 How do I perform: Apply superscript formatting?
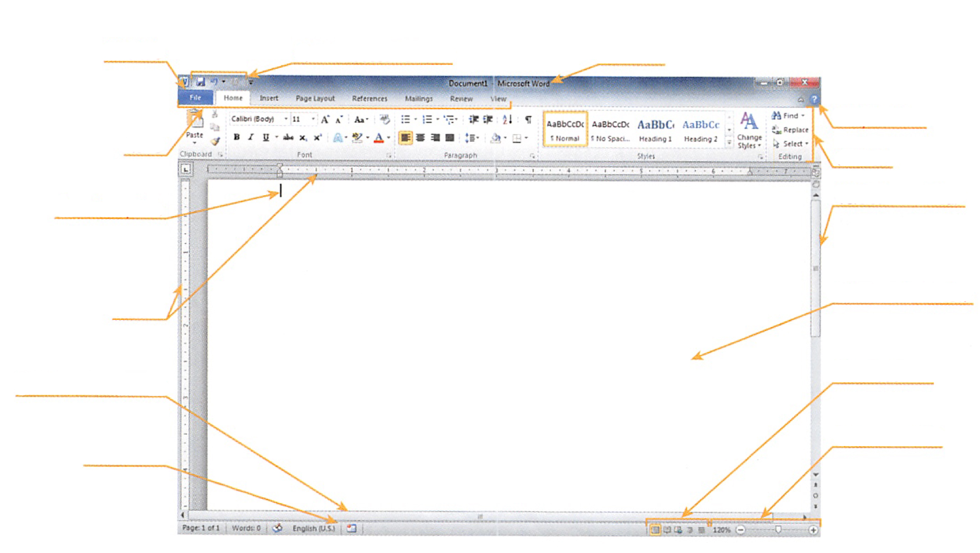318,137
